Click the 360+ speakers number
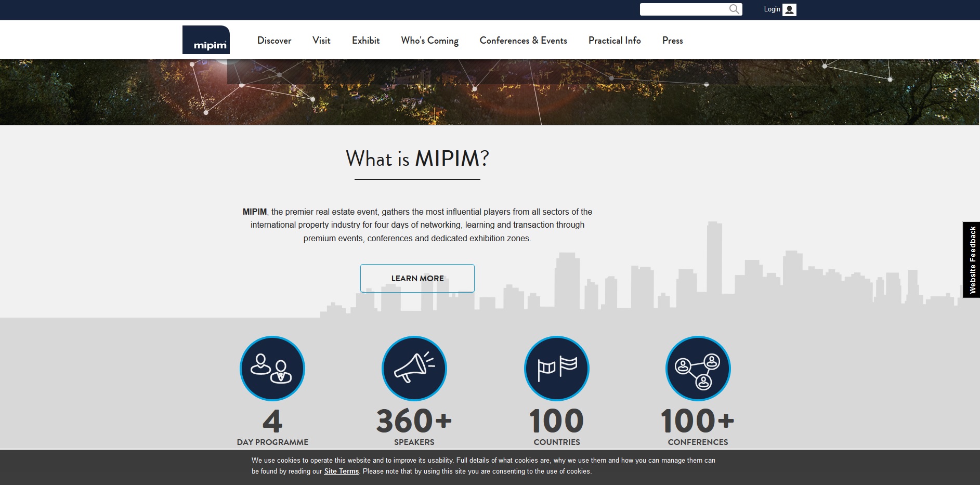Screen dimensions: 980x485 coord(414,421)
